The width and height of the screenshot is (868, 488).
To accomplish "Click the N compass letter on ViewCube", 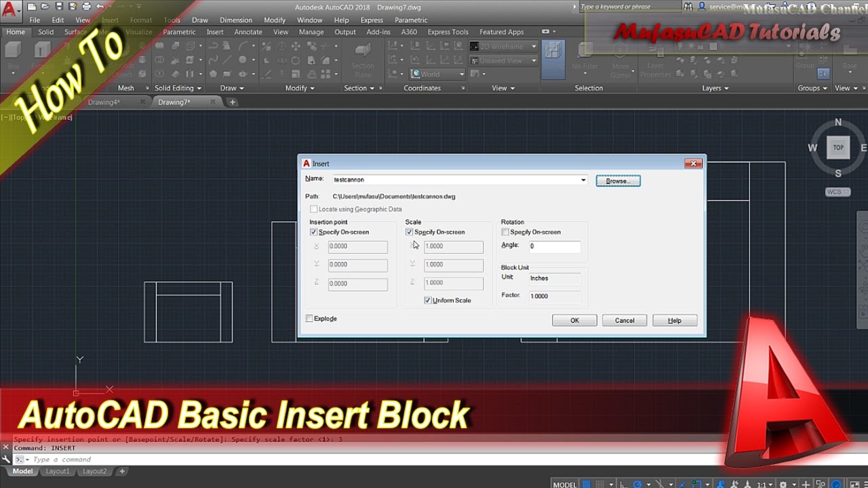I will point(838,123).
